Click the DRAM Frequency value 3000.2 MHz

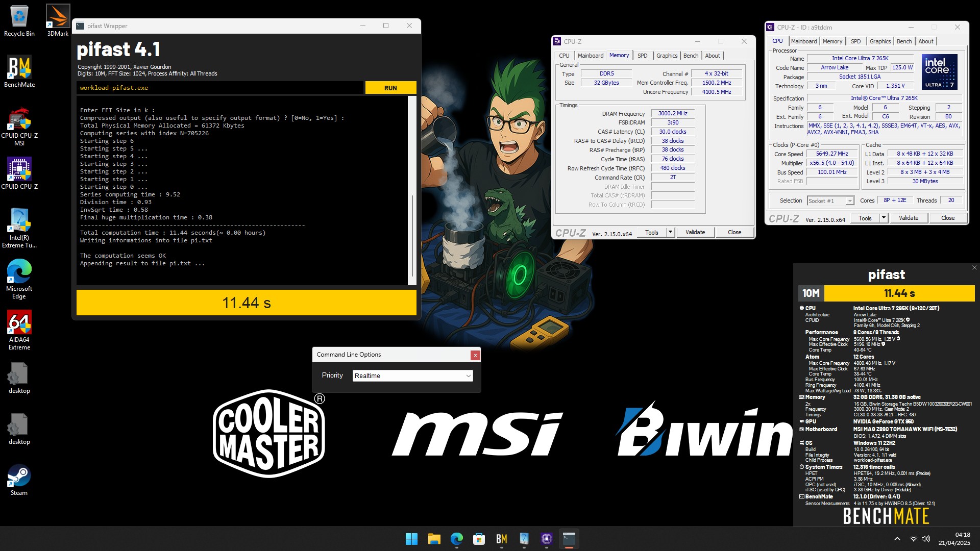673,114
